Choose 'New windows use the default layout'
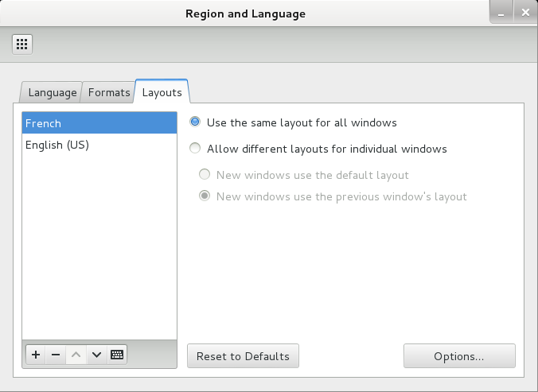The image size is (538, 392). coord(205,175)
